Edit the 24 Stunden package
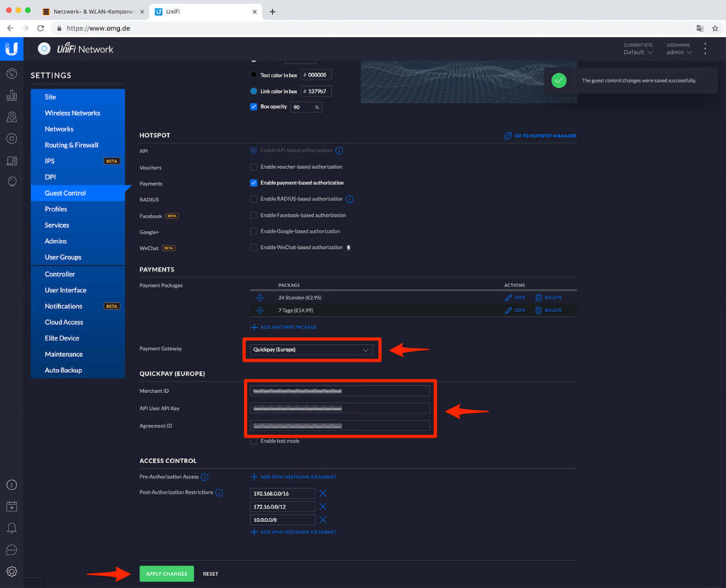Viewport: 726px width, 588px height. coord(515,298)
